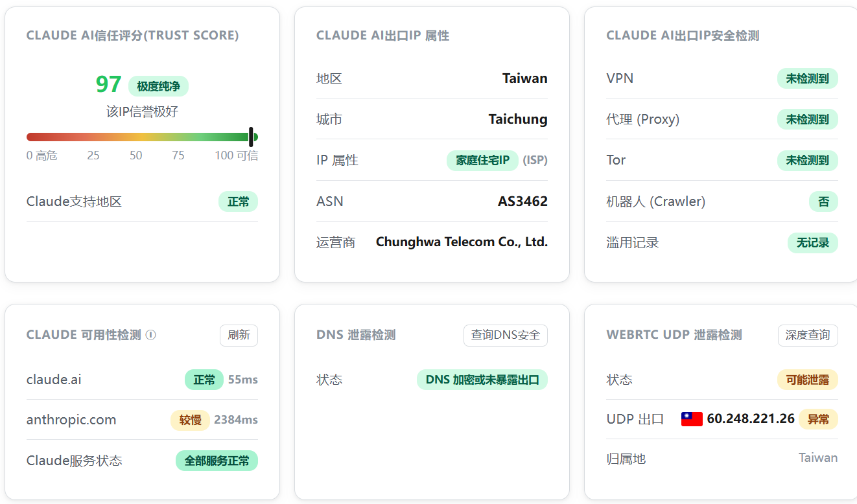Click the 否 badge in Crawler row

point(823,201)
